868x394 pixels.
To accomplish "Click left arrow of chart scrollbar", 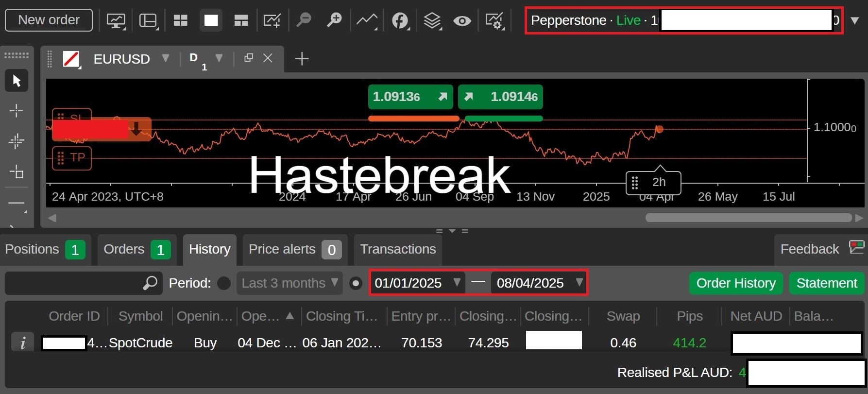I will (52, 218).
